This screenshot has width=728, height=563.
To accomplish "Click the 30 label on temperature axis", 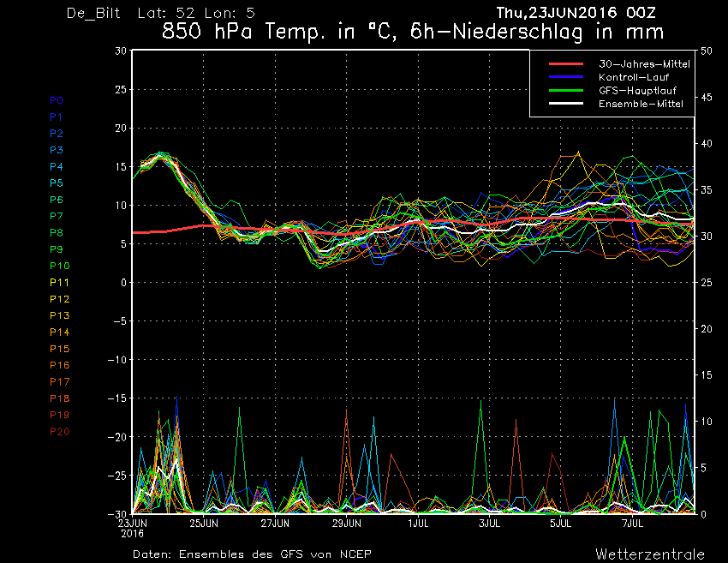I will click(x=121, y=51).
